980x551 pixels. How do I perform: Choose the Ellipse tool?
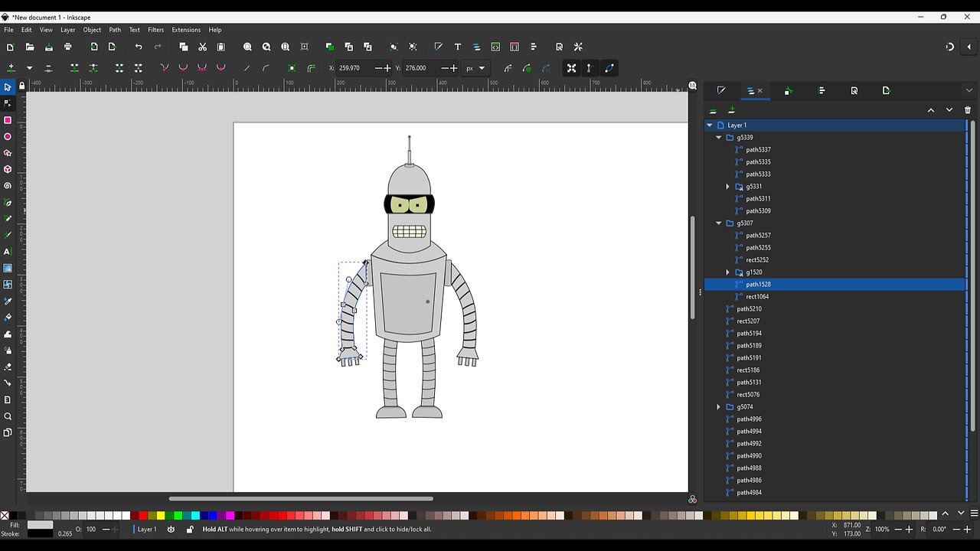coord(8,136)
